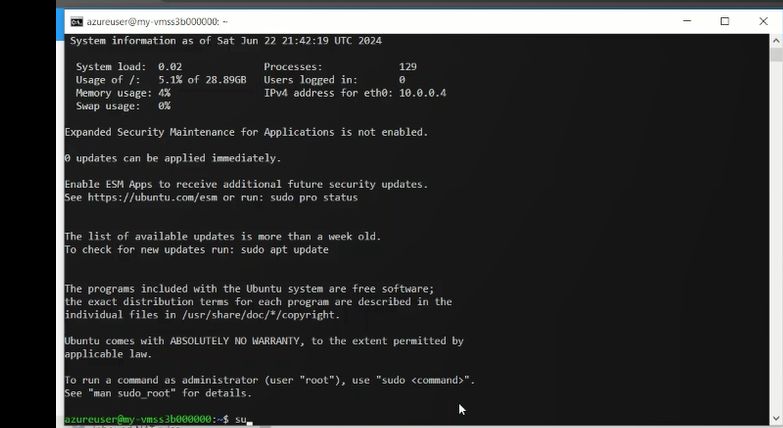Screen dimensions: 783x428
Task: Click the 'Usage of /: 5.1% of 28.89GB' text
Action: 161,79
